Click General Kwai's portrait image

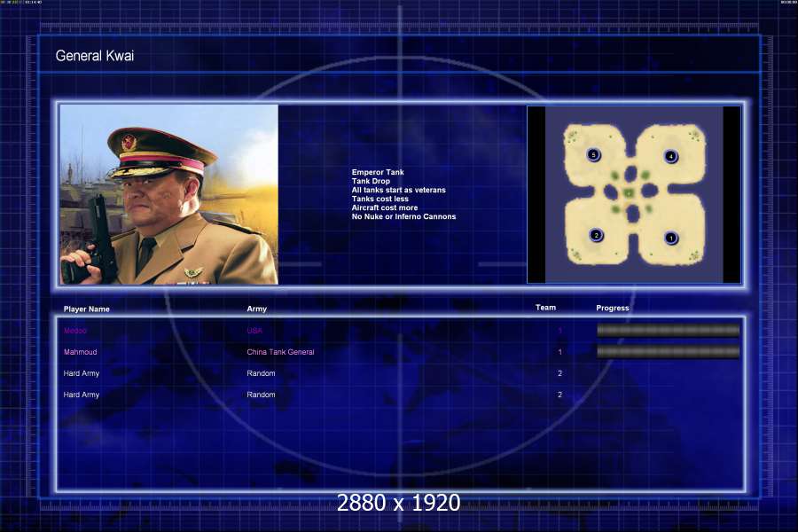click(x=169, y=194)
